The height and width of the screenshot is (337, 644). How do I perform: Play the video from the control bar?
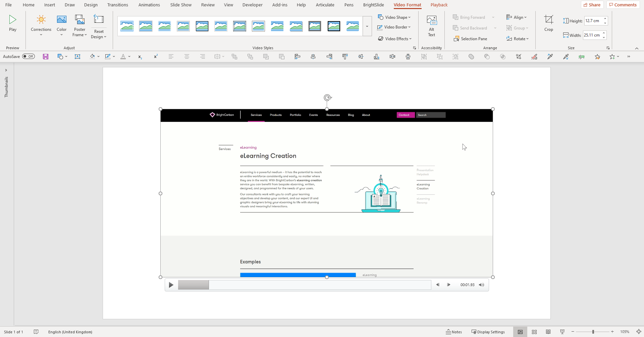[171, 285]
